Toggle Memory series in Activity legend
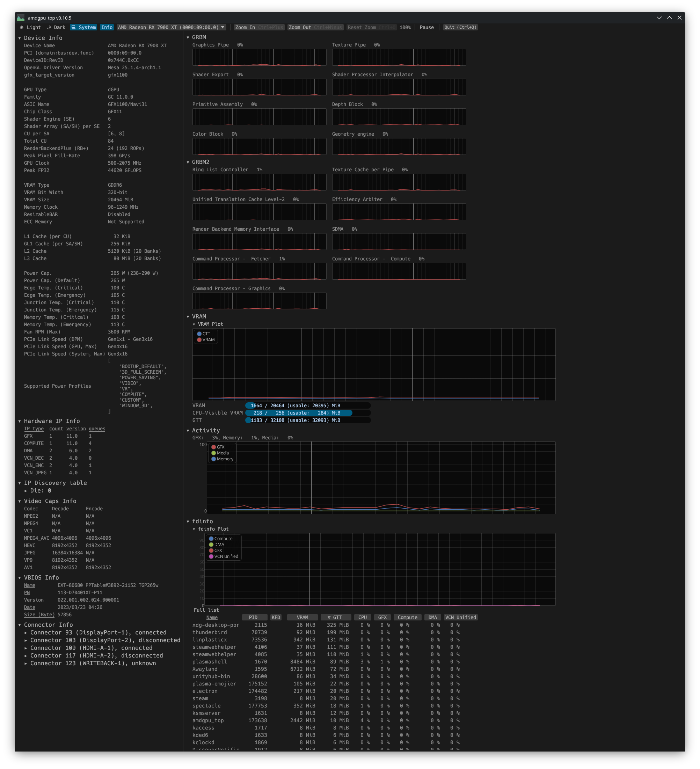 222,459
